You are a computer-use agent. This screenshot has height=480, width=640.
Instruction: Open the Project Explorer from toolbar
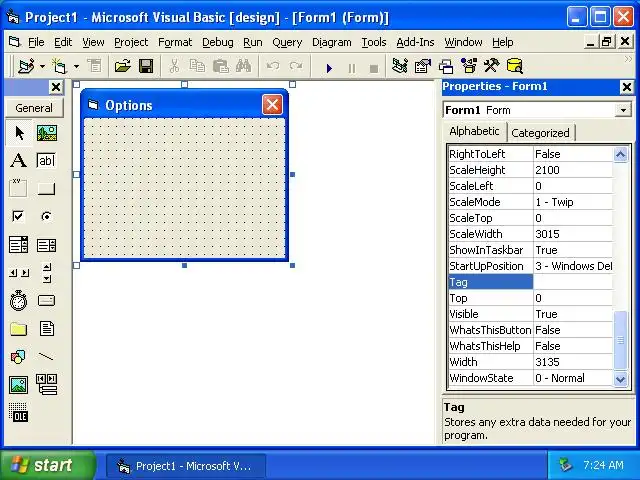click(x=400, y=66)
